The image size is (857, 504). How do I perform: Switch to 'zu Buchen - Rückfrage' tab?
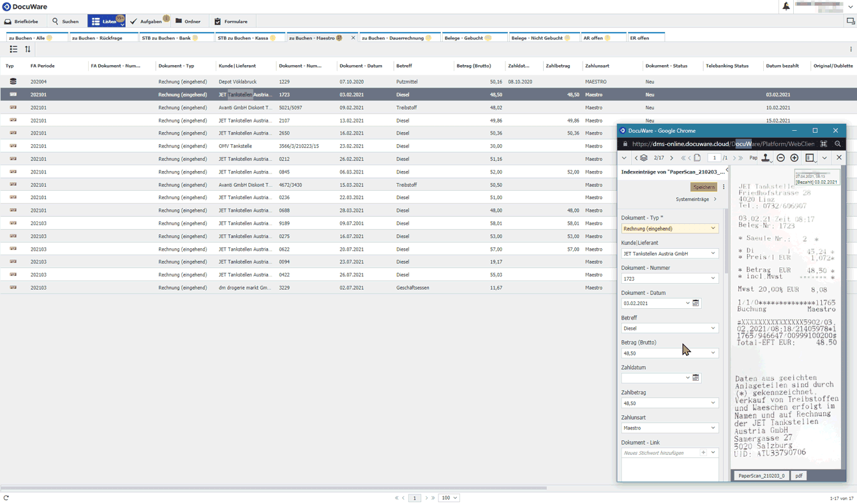103,38
